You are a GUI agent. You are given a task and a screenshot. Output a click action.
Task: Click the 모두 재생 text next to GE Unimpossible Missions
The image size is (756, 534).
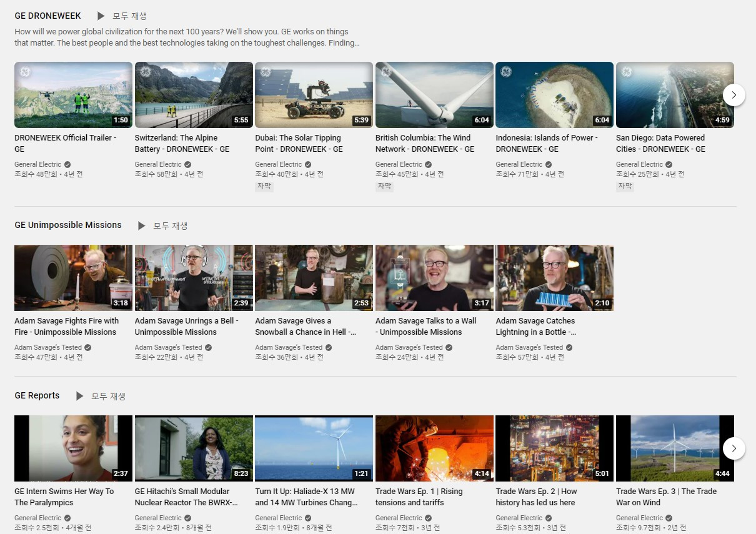(x=171, y=225)
